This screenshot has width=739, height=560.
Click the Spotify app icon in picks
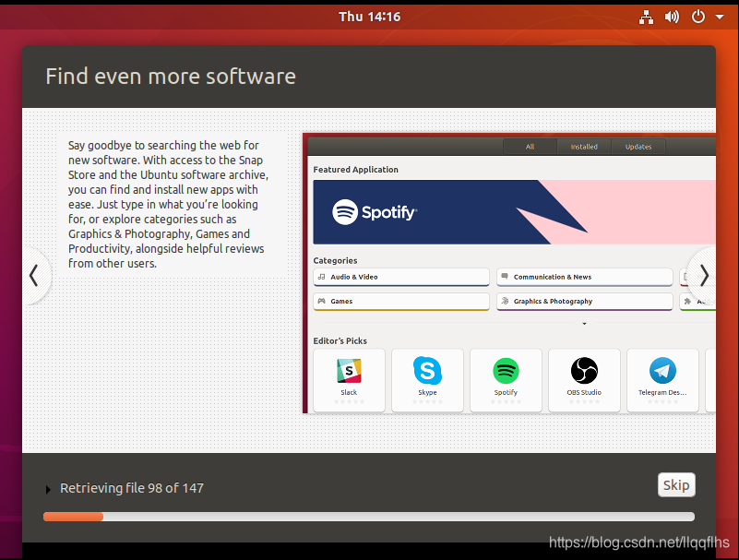point(506,371)
